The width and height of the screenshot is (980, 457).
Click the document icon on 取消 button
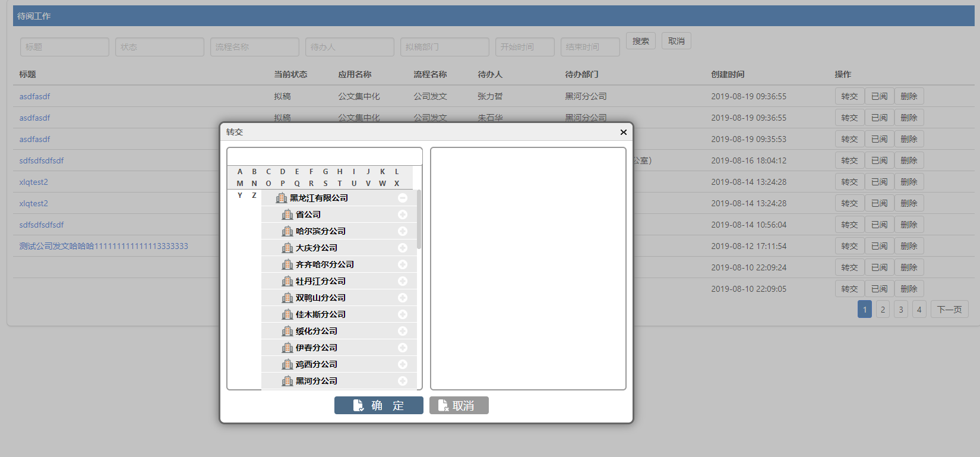(x=443, y=405)
